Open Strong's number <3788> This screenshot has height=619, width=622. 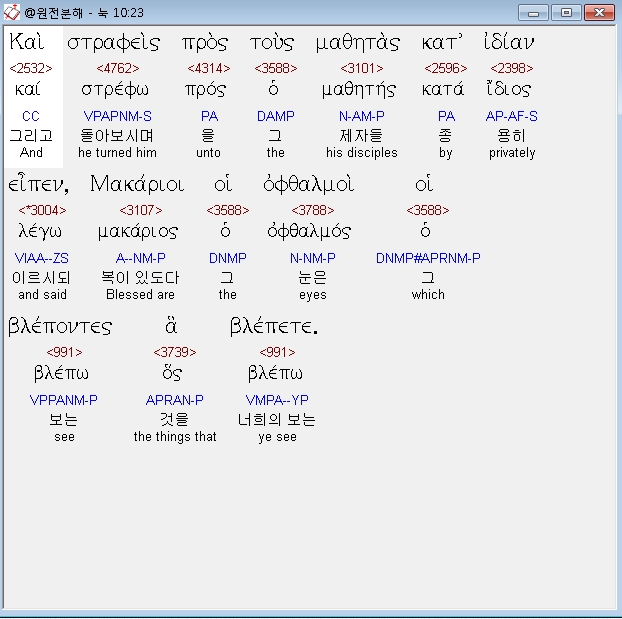(x=313, y=210)
